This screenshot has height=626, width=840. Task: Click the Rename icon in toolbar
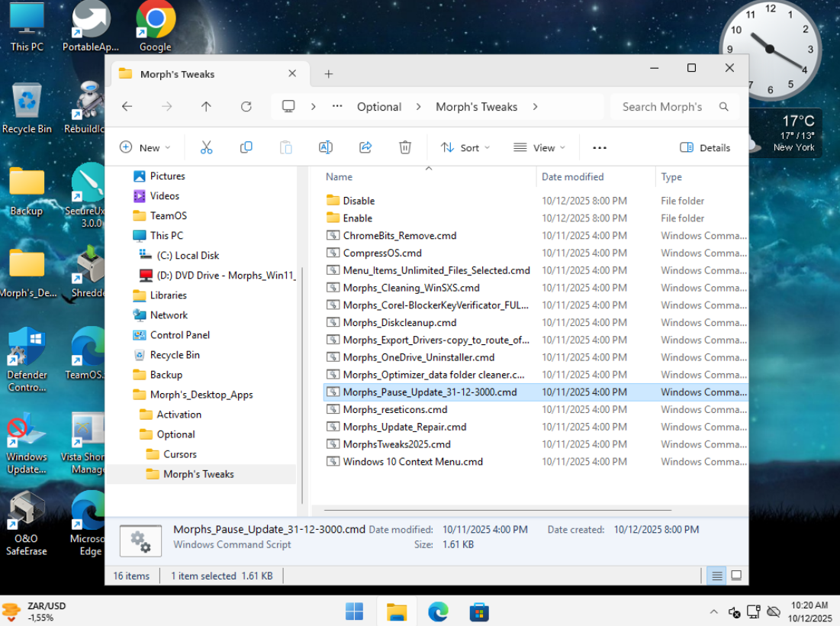point(325,147)
